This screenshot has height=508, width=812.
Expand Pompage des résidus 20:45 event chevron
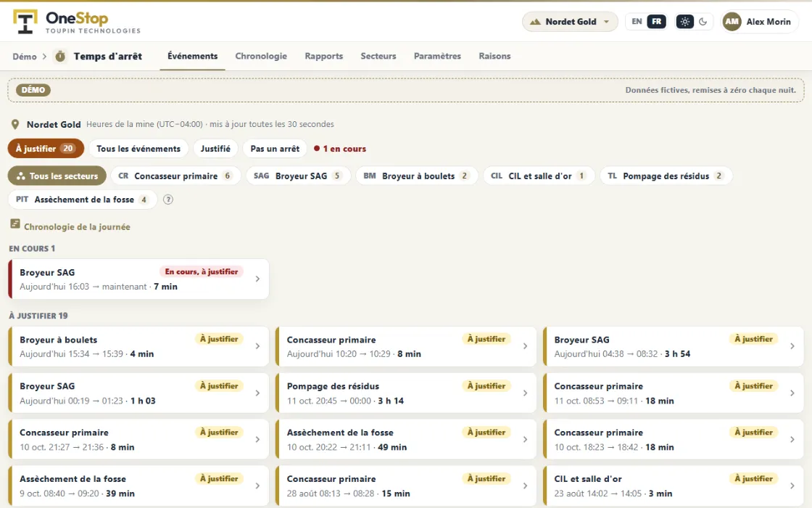[x=525, y=393]
